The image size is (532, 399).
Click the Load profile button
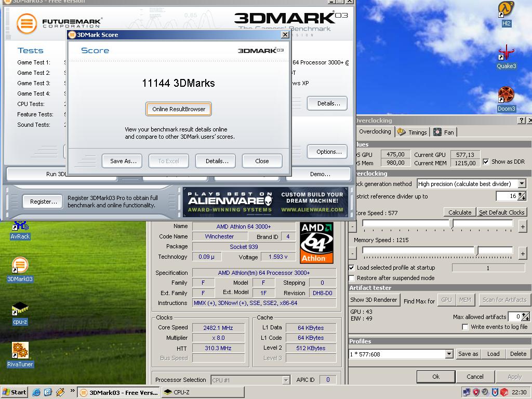pyautogui.click(x=494, y=354)
